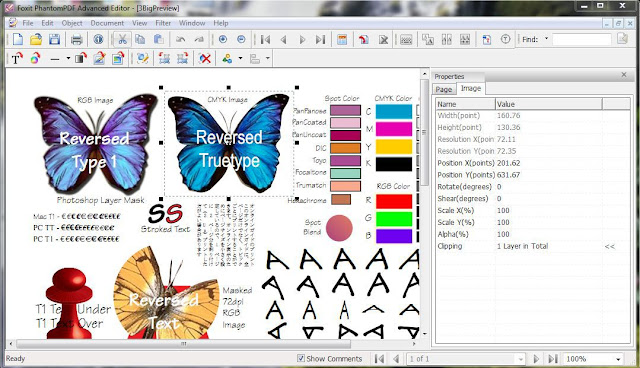Open the align objects dropdown arrow
Viewport: 640px width, 368px height.
pos(267,58)
